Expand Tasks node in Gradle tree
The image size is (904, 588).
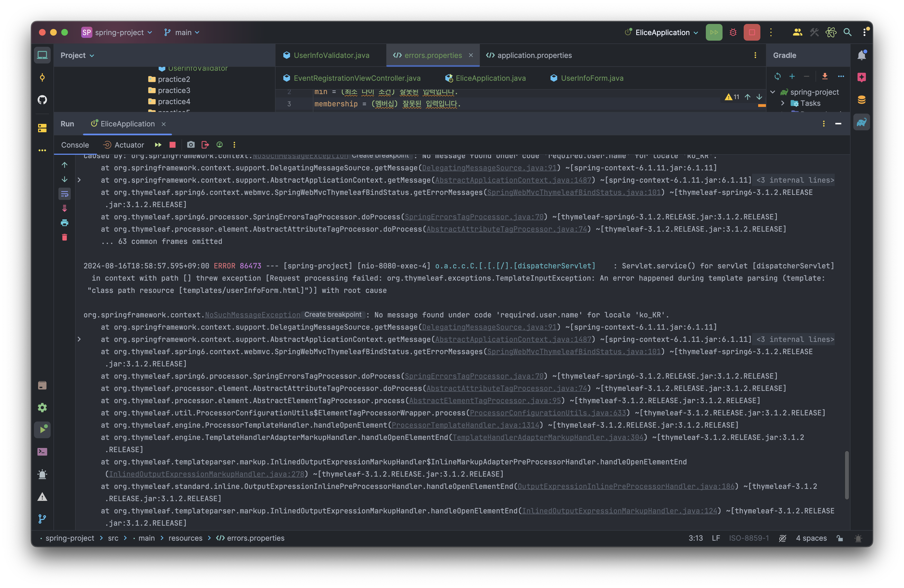click(x=782, y=103)
